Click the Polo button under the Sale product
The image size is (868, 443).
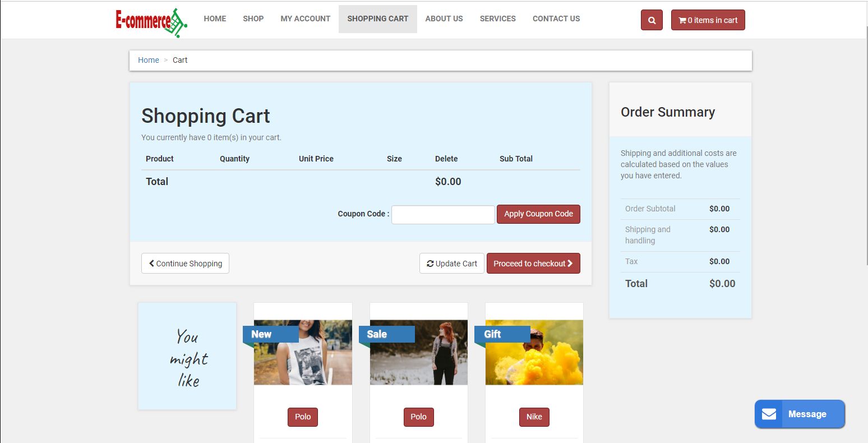coord(419,417)
